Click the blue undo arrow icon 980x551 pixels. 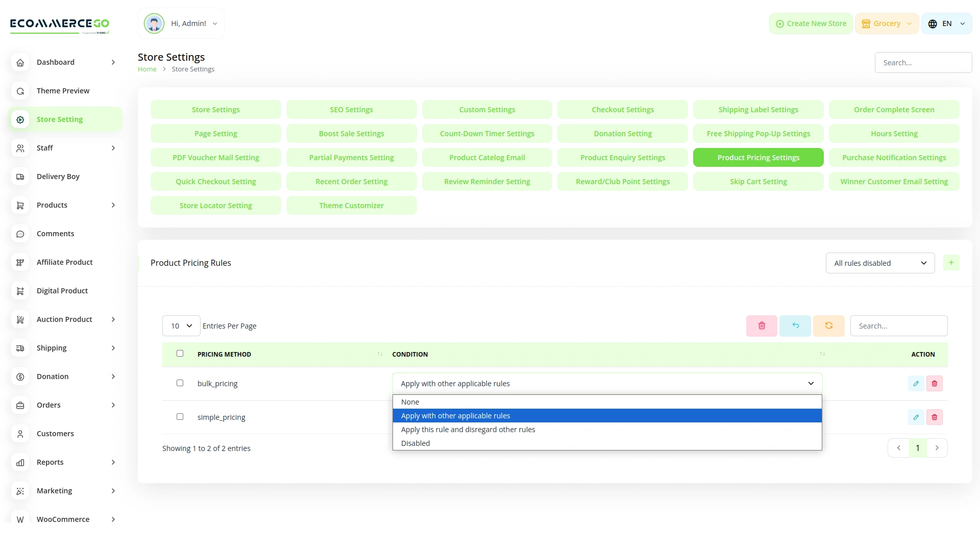coord(795,325)
